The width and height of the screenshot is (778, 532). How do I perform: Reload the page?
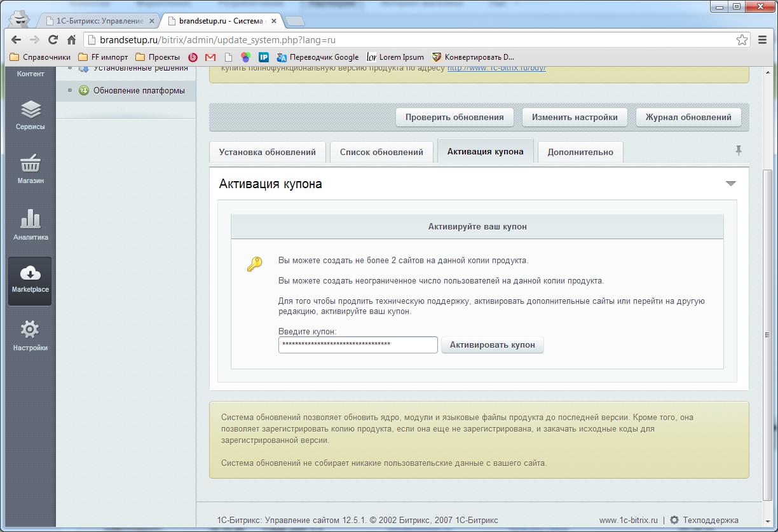(53, 39)
